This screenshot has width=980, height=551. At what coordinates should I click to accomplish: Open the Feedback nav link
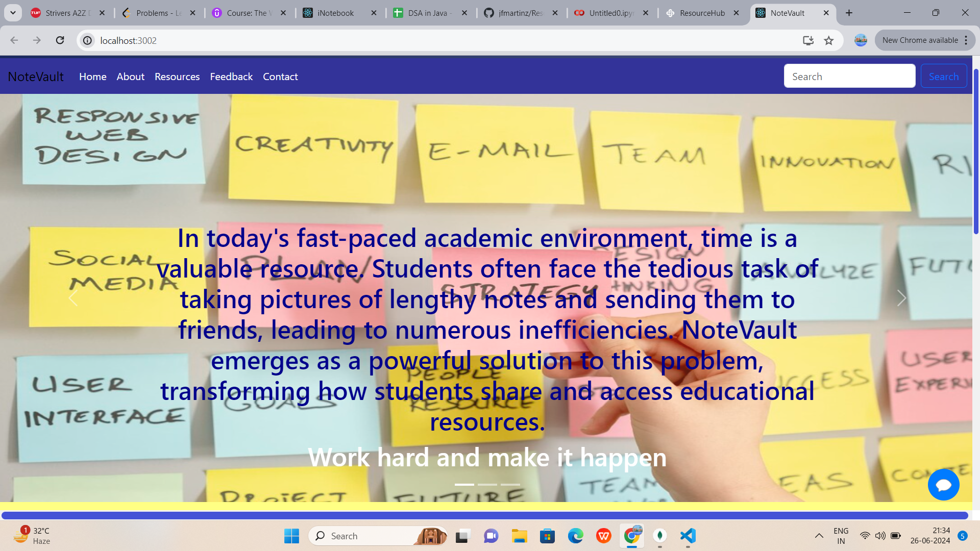point(231,77)
